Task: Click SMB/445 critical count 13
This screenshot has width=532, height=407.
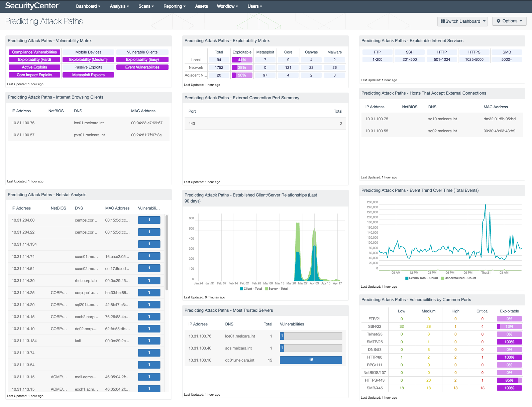Action: (x=482, y=388)
